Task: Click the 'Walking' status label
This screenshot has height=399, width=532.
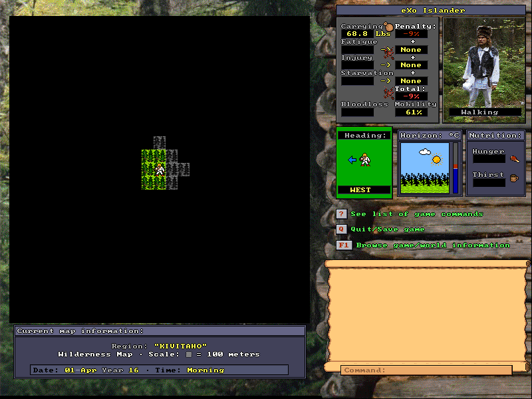Action: (x=479, y=112)
